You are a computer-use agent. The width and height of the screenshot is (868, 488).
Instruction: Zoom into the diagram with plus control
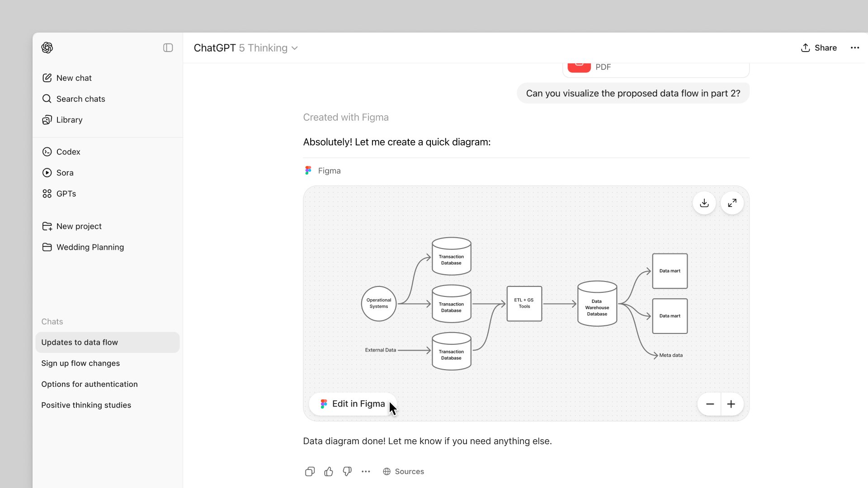[x=731, y=404]
